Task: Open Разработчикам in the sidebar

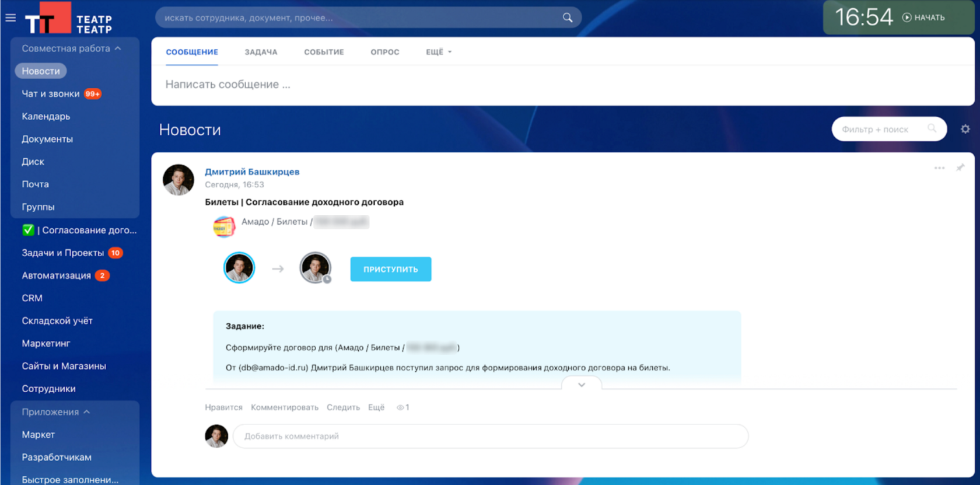Action: [x=57, y=457]
